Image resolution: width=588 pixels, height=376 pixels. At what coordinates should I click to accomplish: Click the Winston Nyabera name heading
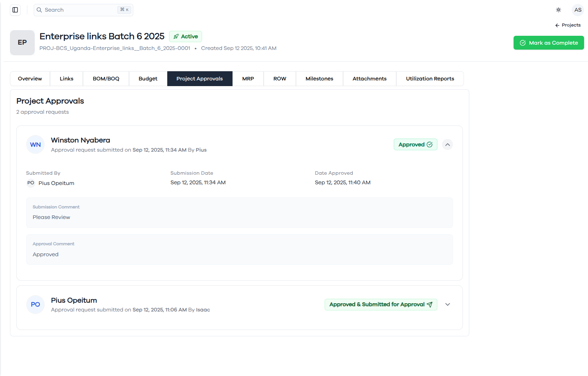(x=80, y=140)
